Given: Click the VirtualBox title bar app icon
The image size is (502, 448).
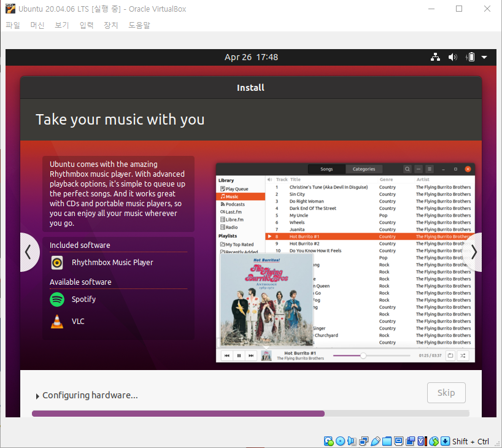Looking at the screenshot, I should pos(10,9).
